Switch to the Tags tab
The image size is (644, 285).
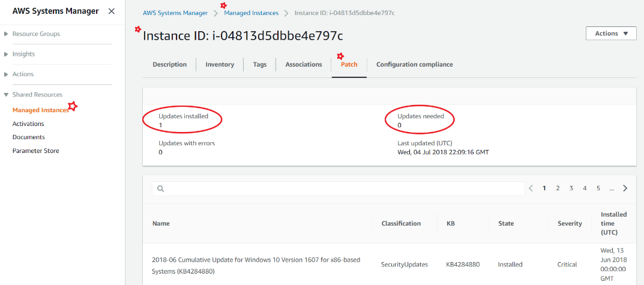(x=259, y=64)
